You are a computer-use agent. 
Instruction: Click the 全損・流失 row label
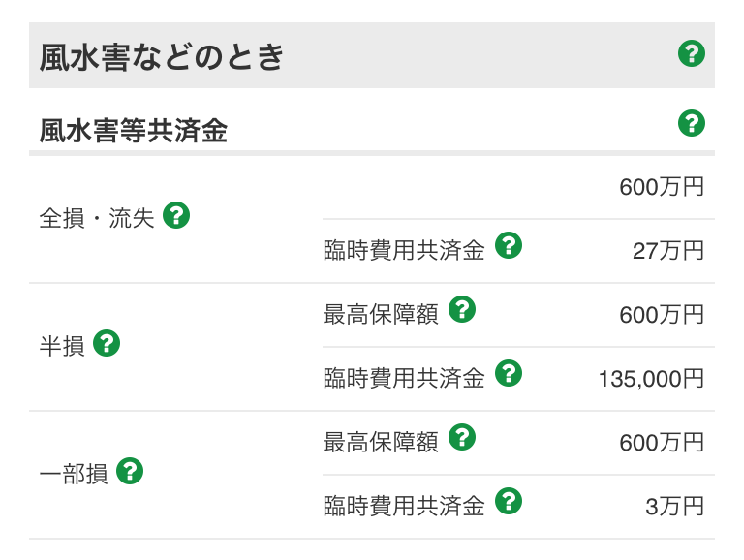[x=97, y=219]
